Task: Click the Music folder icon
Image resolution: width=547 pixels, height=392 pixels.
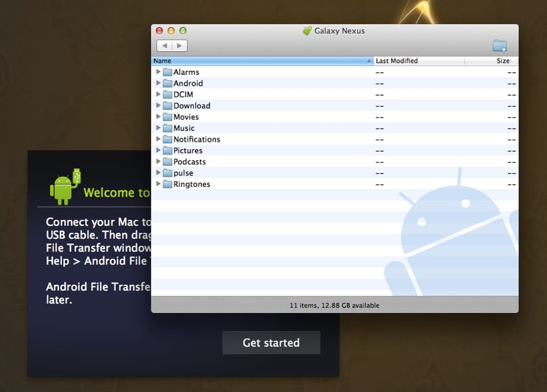Action: (x=167, y=128)
